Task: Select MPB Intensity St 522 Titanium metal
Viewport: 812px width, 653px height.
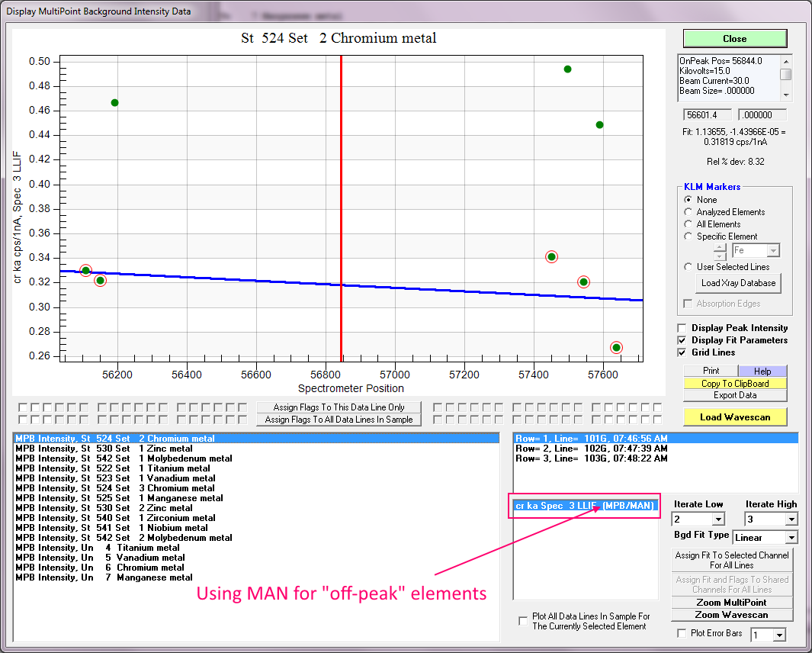Action: (113, 468)
